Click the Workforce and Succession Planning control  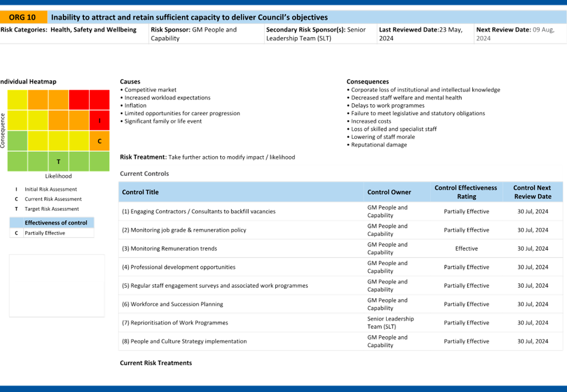(173, 304)
